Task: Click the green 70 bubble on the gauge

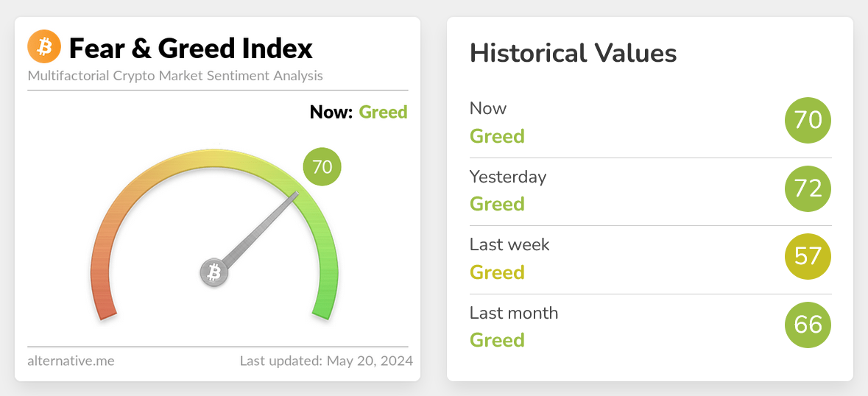Action: click(x=322, y=166)
